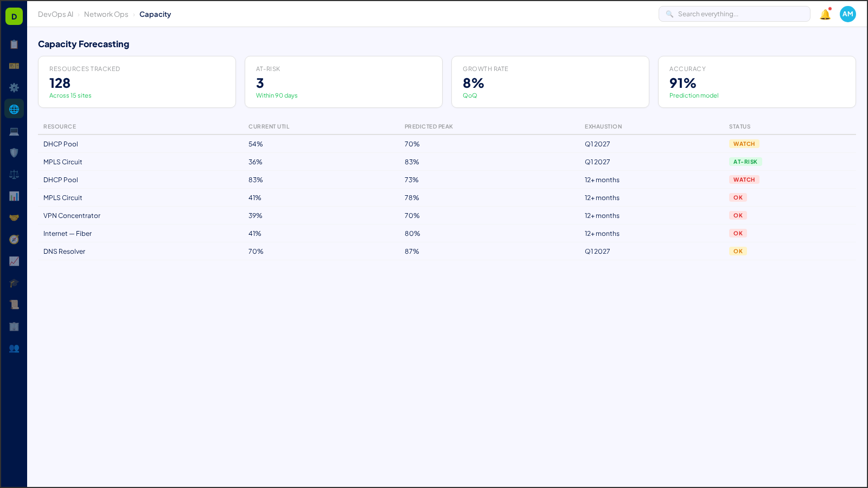The image size is (868, 488).
Task: Toggle the OK status on DNS Resolver row
Action: tap(737, 251)
